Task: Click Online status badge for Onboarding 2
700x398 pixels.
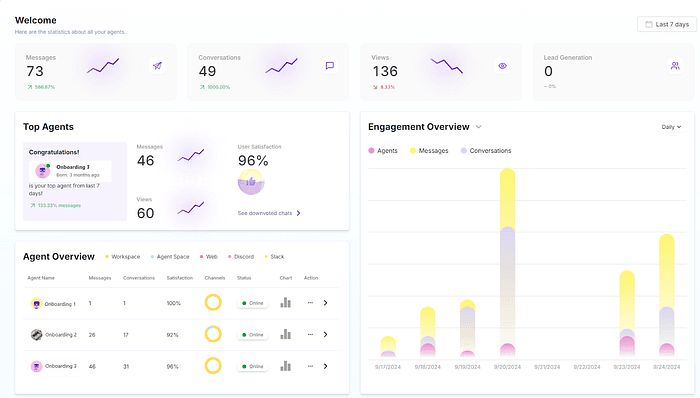Action: coord(253,335)
